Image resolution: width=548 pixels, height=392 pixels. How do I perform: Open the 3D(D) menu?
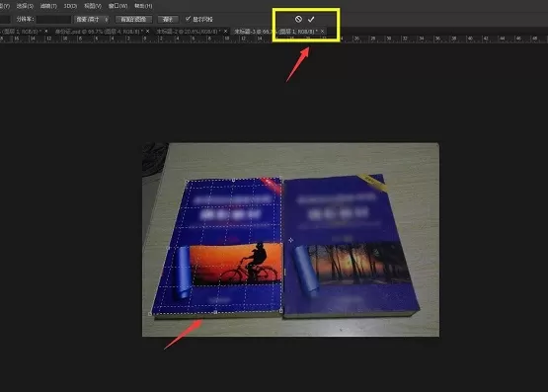click(x=70, y=6)
